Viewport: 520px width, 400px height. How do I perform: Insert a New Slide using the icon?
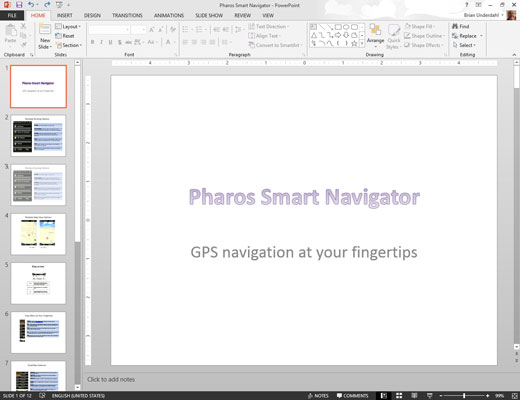pyautogui.click(x=45, y=29)
